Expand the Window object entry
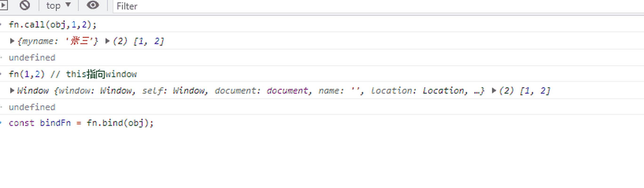The height and width of the screenshot is (188, 644). click(x=12, y=90)
